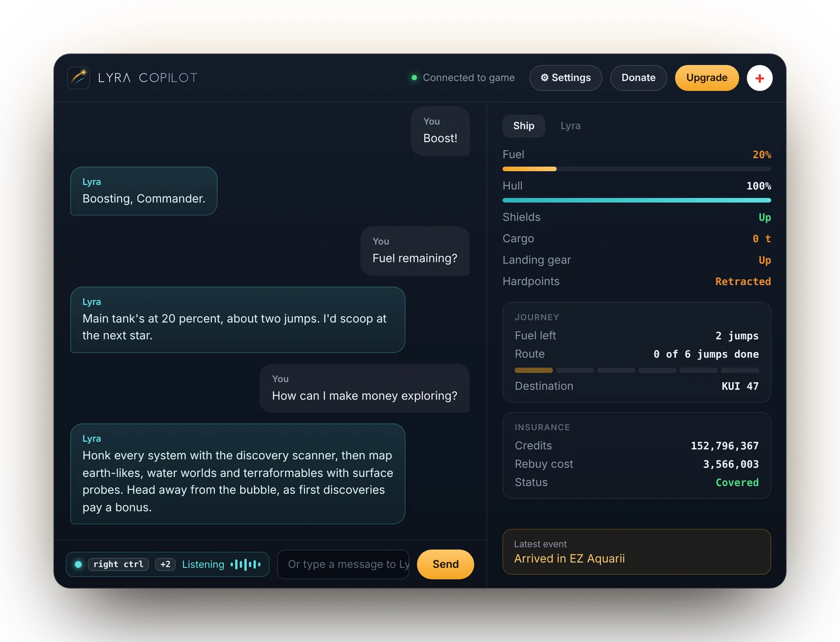Click the message input field
The image size is (840, 642).
pos(343,564)
